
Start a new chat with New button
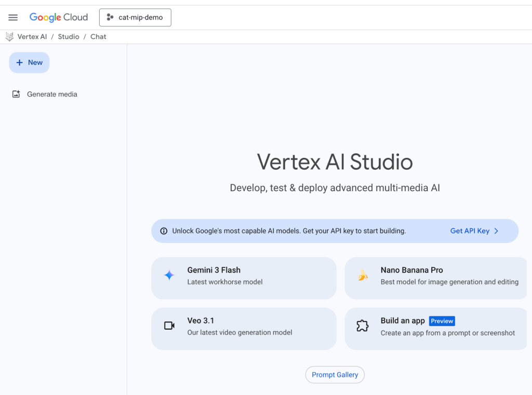pos(29,62)
